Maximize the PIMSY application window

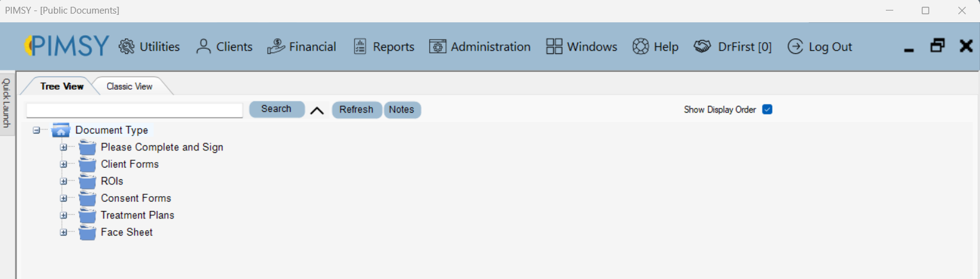click(x=925, y=11)
